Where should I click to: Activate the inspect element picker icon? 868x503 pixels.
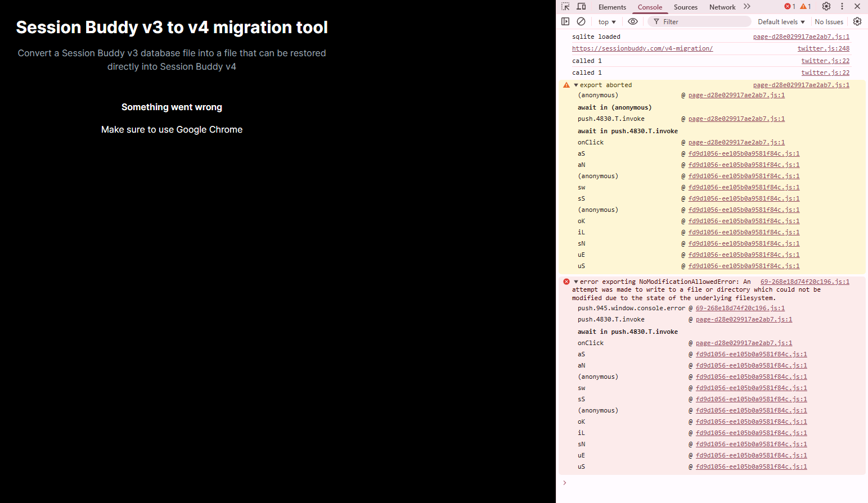(x=565, y=7)
